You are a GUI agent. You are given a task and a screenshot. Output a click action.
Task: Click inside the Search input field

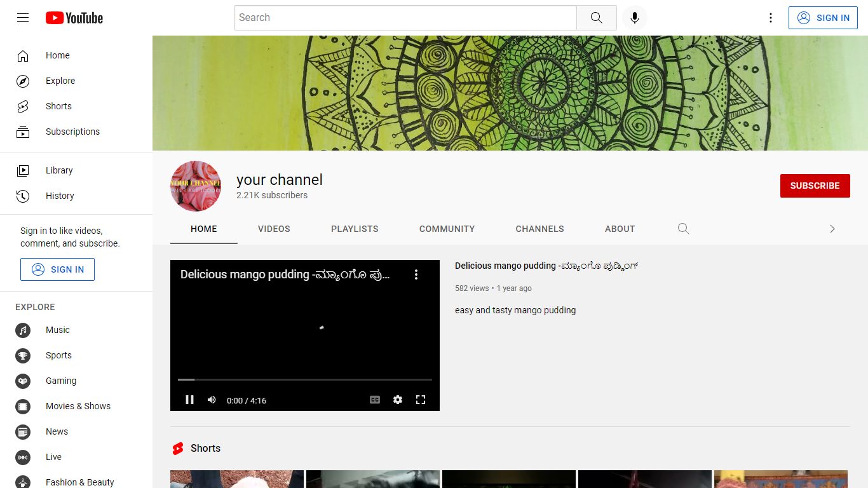pos(405,18)
